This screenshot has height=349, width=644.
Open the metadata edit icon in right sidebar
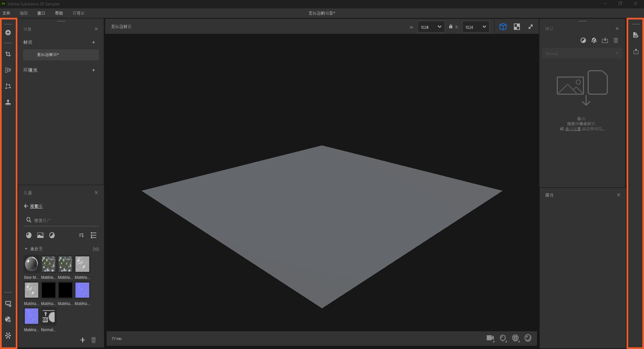coord(636,35)
